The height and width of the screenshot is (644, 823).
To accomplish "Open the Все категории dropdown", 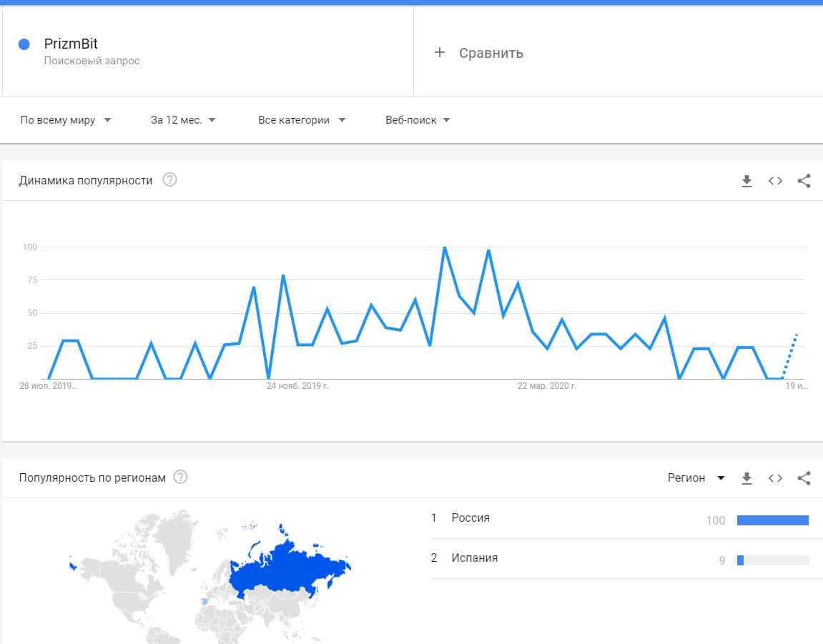I will pos(301,120).
